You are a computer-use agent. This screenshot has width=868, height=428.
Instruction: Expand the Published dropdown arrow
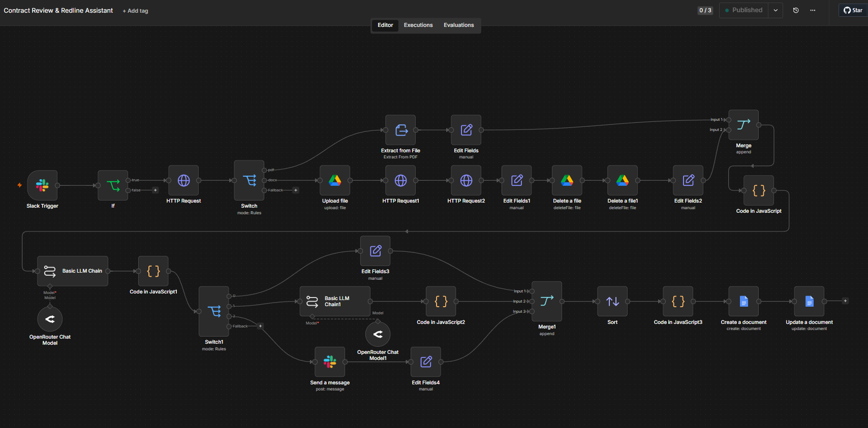pos(776,10)
